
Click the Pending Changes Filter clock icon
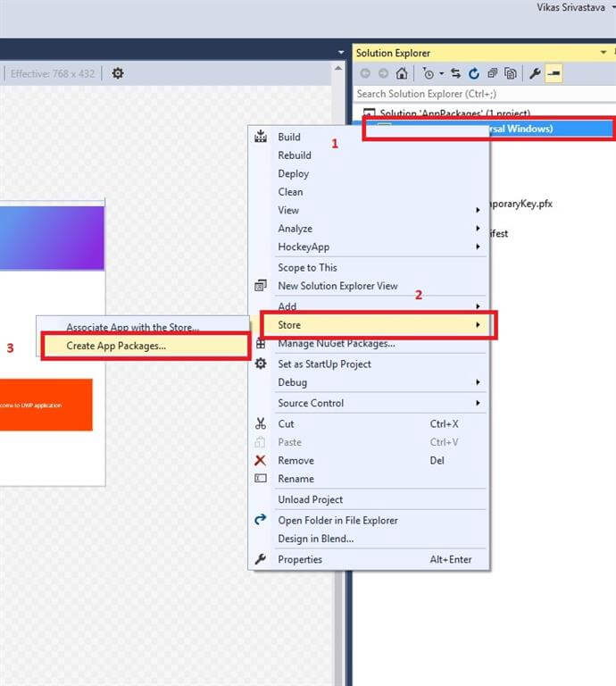pyautogui.click(x=428, y=73)
